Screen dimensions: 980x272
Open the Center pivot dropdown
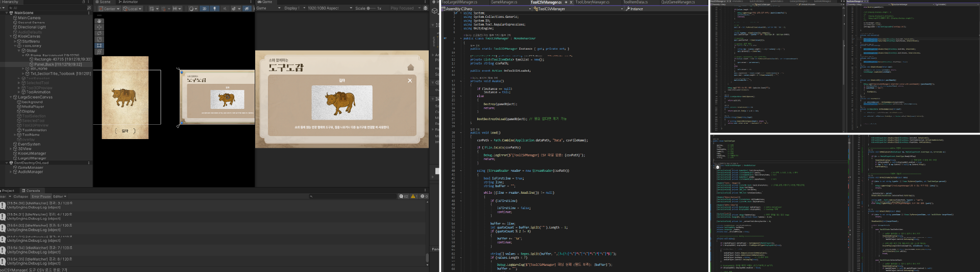(109, 9)
